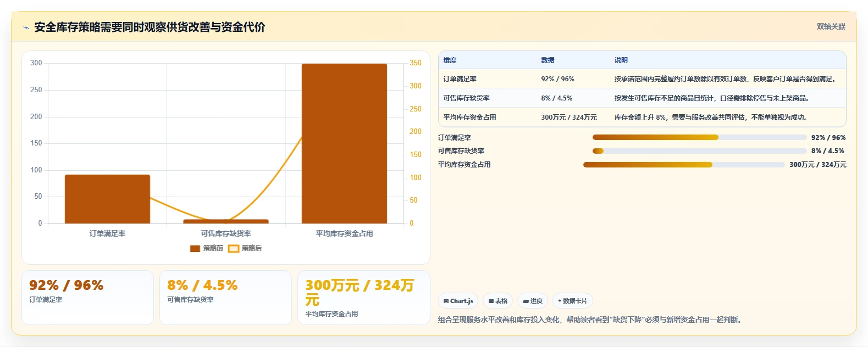868x347 pixels.
Task: Click the 可售库存缺货率 progress bar
Action: pos(699,151)
